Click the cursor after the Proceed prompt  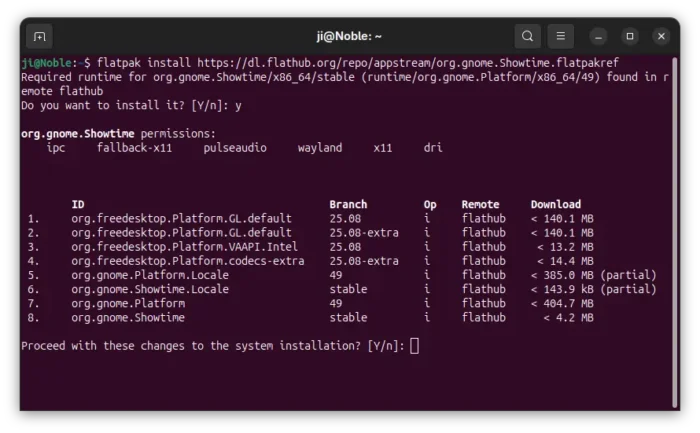414,346
